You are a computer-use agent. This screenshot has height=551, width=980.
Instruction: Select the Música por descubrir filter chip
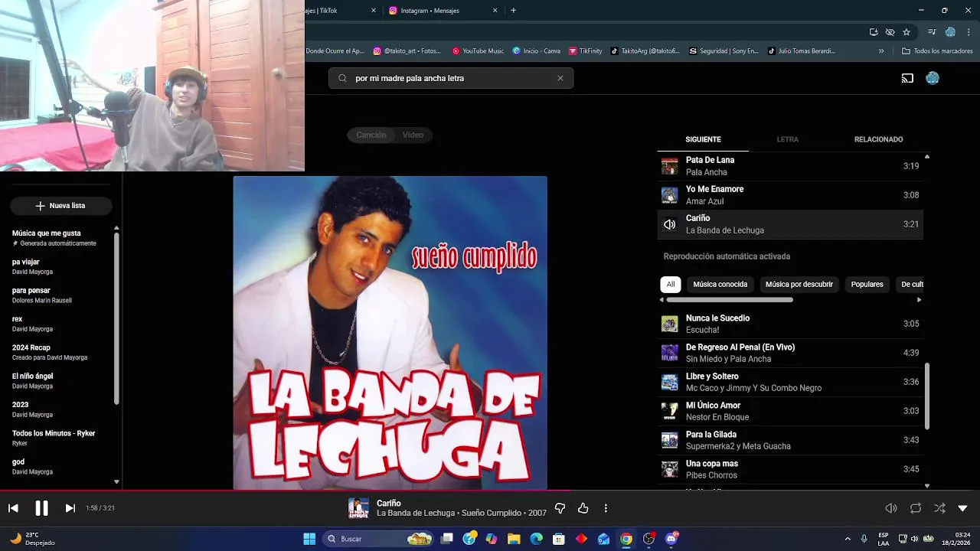[x=799, y=284]
